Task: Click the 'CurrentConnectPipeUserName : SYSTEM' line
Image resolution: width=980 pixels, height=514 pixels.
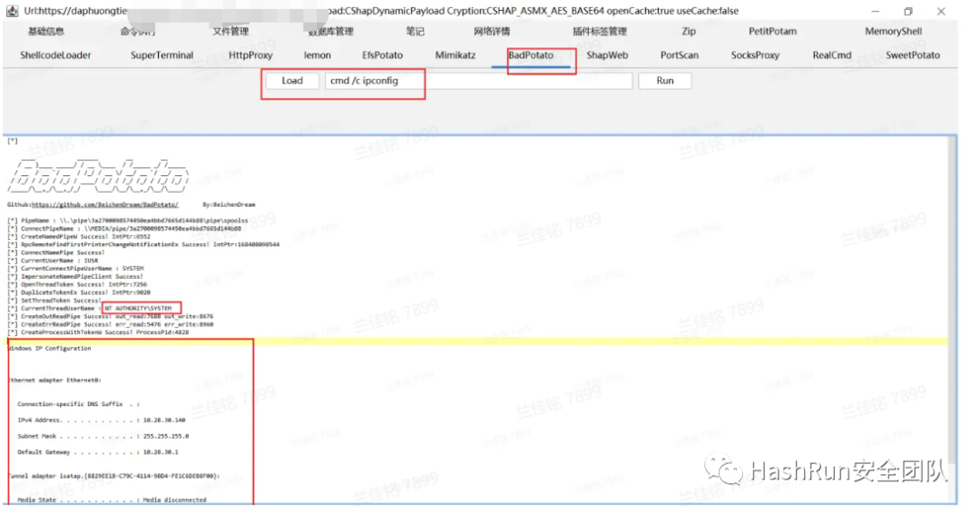Action: [x=75, y=268]
